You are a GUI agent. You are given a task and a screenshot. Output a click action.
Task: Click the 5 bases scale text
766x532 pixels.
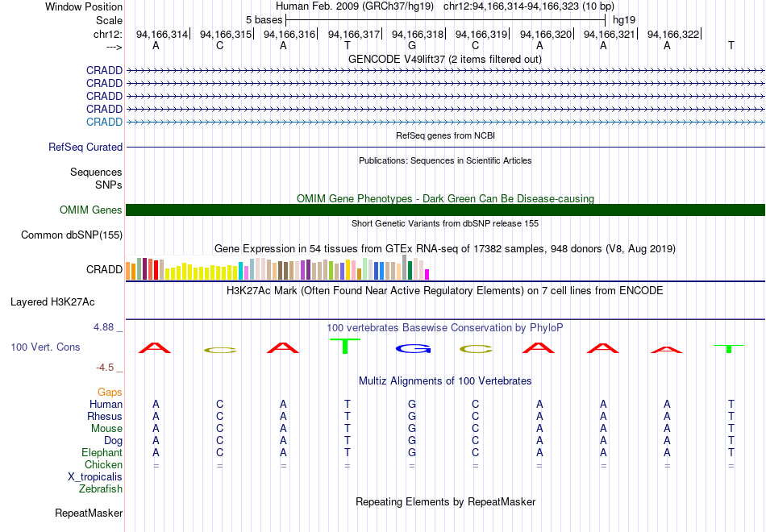pos(264,20)
